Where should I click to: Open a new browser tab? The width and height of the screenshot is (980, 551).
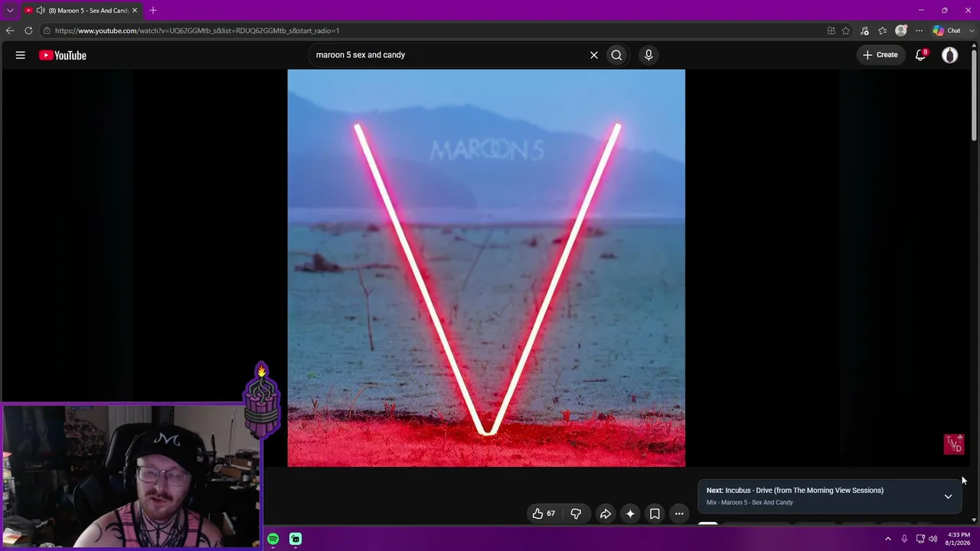(153, 10)
